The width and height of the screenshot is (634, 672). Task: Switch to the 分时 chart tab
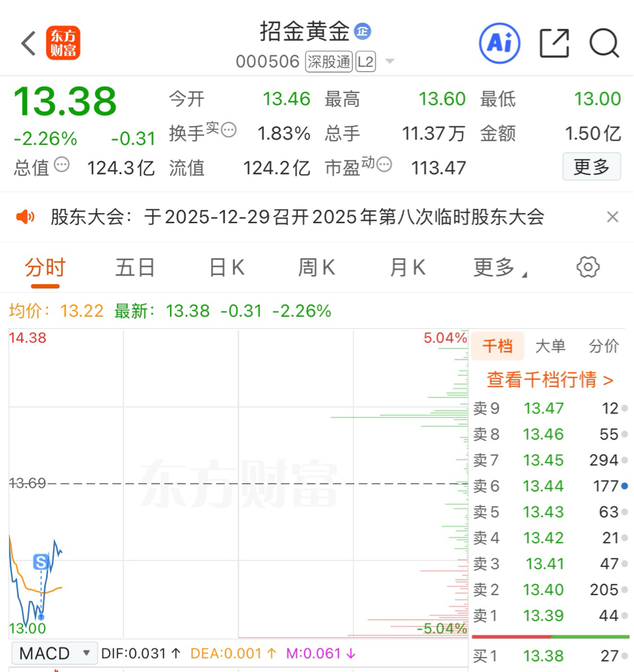(x=45, y=268)
